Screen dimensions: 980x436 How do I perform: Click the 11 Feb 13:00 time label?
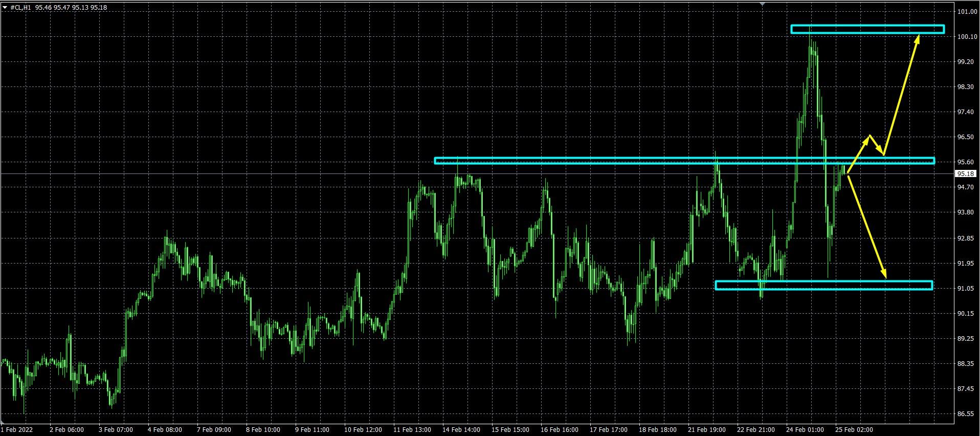coord(412,430)
